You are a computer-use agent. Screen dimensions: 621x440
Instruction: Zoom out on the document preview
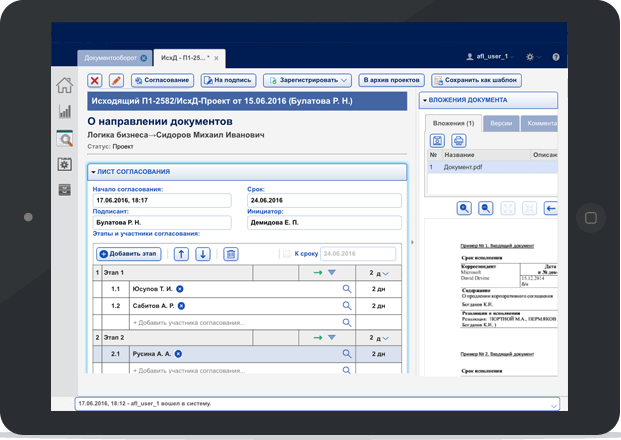click(486, 208)
